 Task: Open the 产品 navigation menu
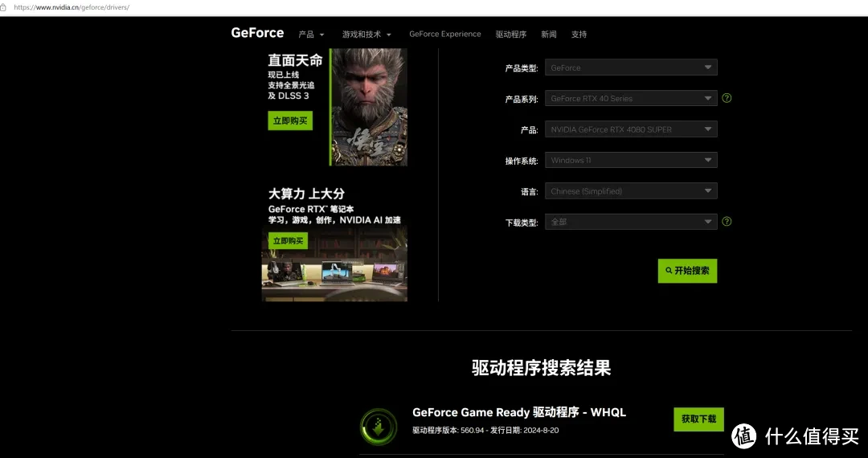[x=311, y=35]
